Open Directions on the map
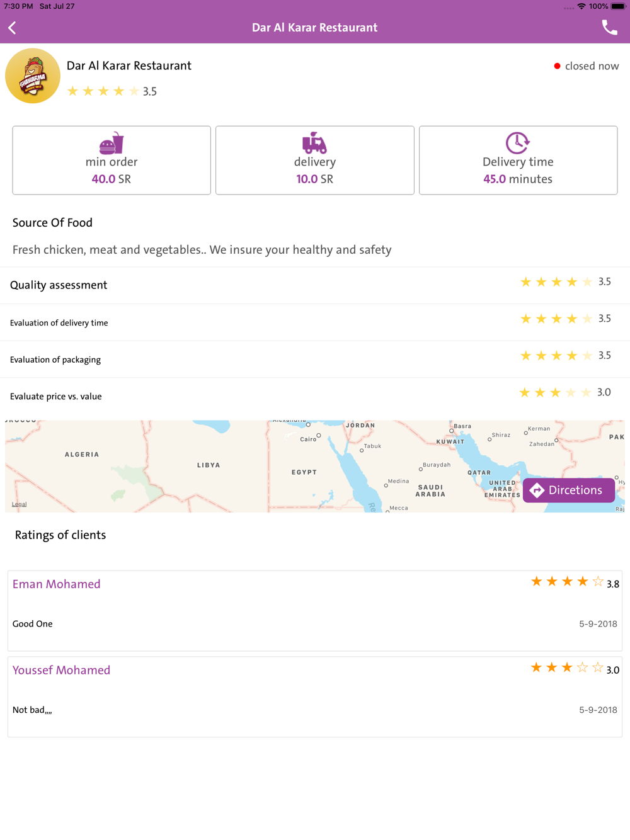The height and width of the screenshot is (840, 630). pos(568,490)
